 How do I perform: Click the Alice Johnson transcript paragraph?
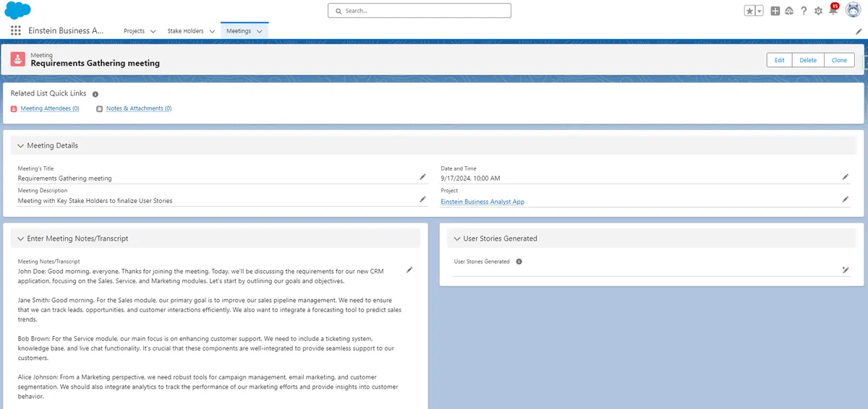[208, 387]
